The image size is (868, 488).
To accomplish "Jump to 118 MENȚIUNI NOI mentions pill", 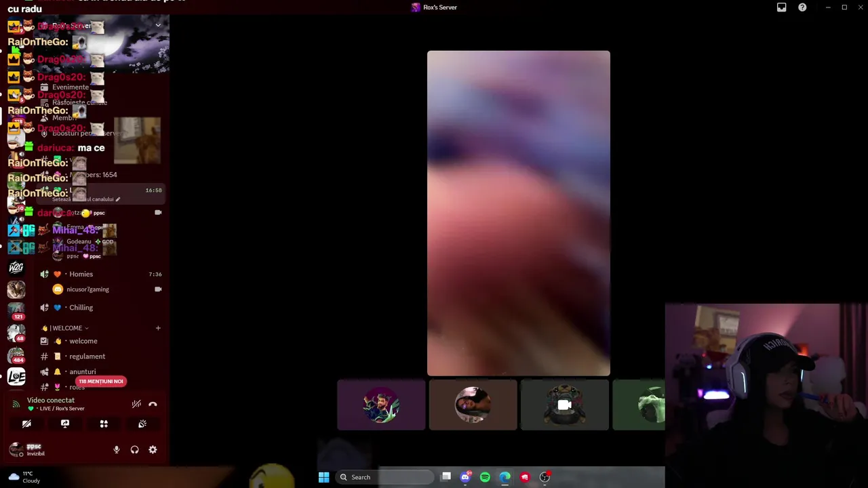I will [x=100, y=382].
